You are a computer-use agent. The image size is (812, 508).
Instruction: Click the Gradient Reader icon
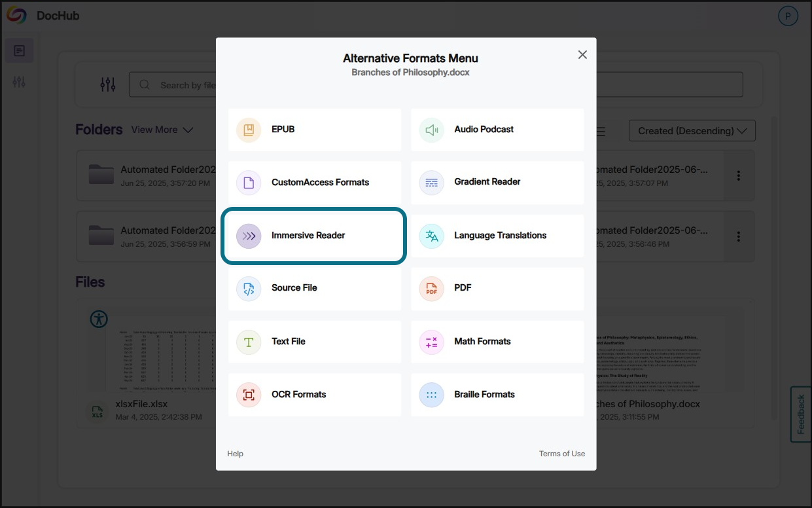click(431, 183)
